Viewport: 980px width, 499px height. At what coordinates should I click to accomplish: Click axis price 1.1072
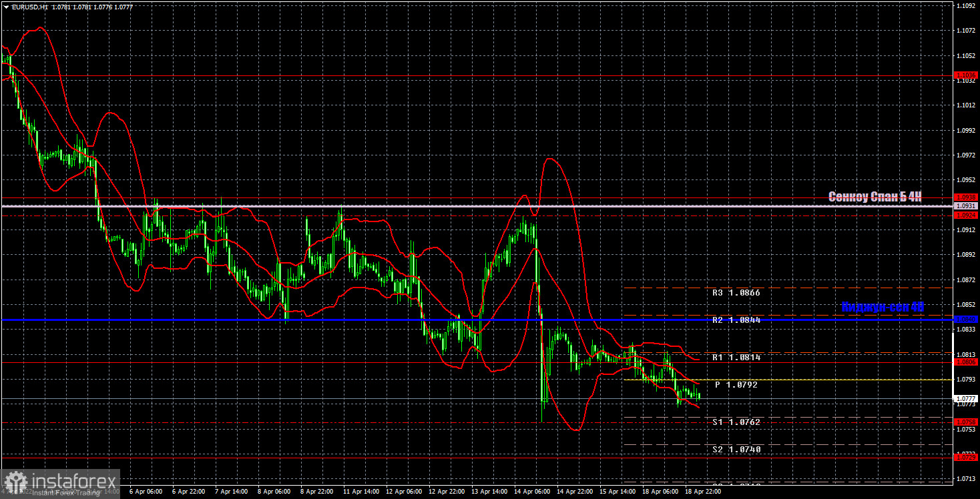966,31
